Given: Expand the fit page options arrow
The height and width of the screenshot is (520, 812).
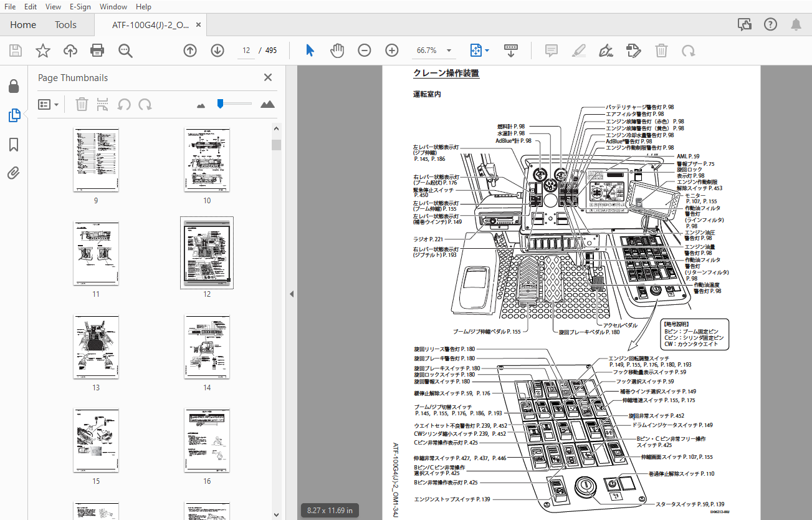Looking at the screenshot, I should (x=487, y=51).
